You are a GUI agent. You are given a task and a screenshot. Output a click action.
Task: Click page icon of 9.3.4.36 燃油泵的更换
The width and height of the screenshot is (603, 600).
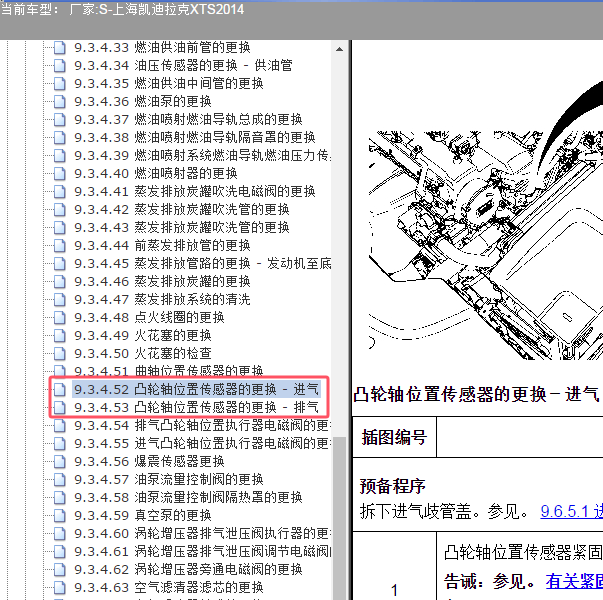pos(60,102)
